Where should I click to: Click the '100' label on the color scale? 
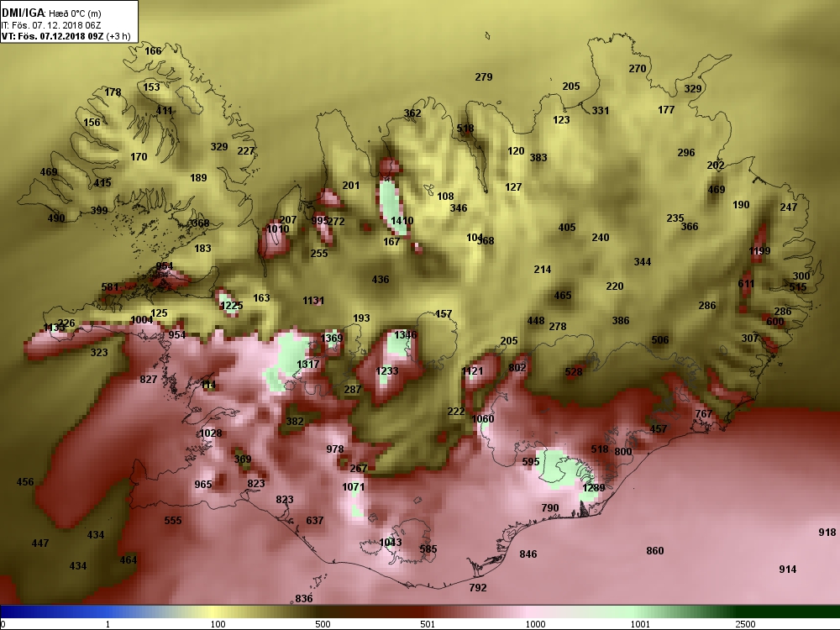(x=218, y=624)
